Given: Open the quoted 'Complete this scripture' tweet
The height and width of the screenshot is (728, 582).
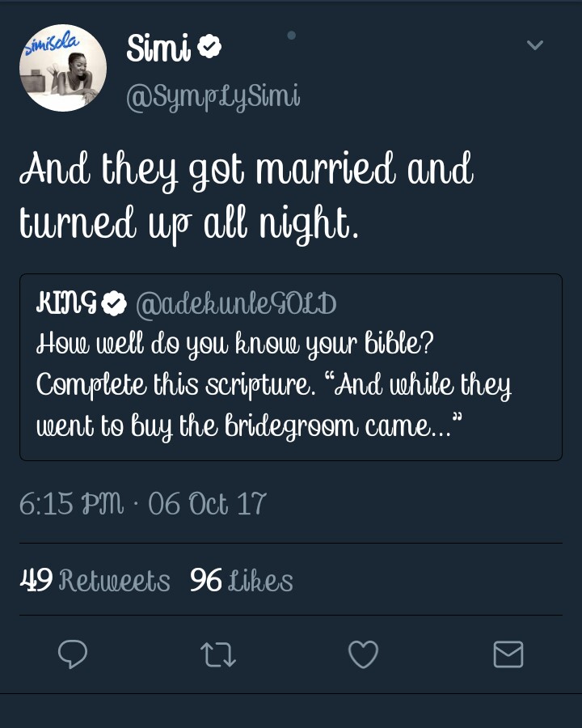Looking at the screenshot, I should [273, 385].
